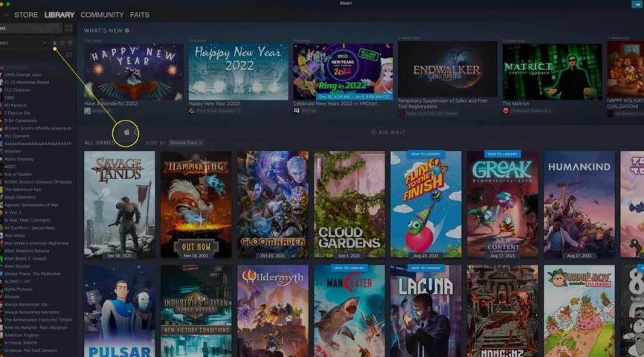Click the Home button in sidebar
Image resolution: width=644 pixels, height=357 pixels.
pos(30,28)
